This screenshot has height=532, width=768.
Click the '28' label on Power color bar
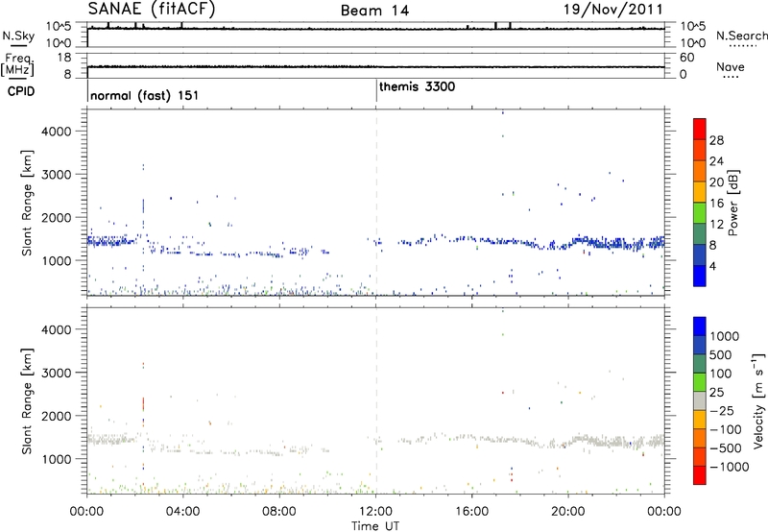pyautogui.click(x=716, y=140)
